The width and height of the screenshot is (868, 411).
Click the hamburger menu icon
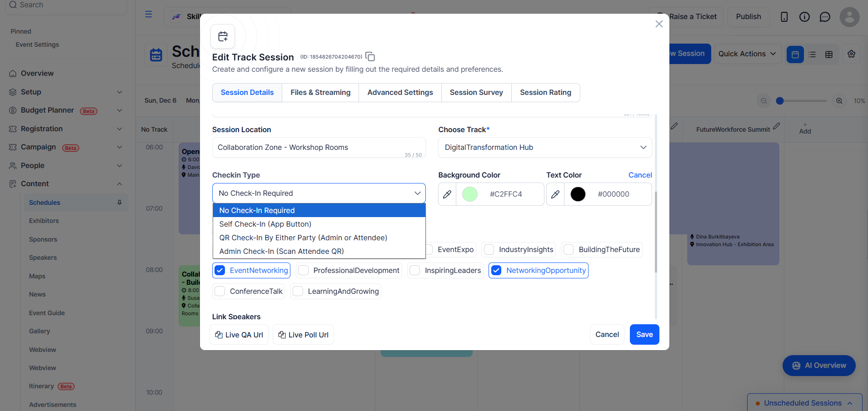pos(149,15)
